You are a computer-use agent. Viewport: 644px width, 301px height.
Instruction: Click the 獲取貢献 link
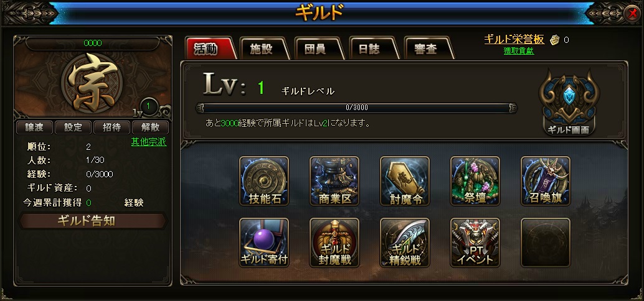(519, 51)
